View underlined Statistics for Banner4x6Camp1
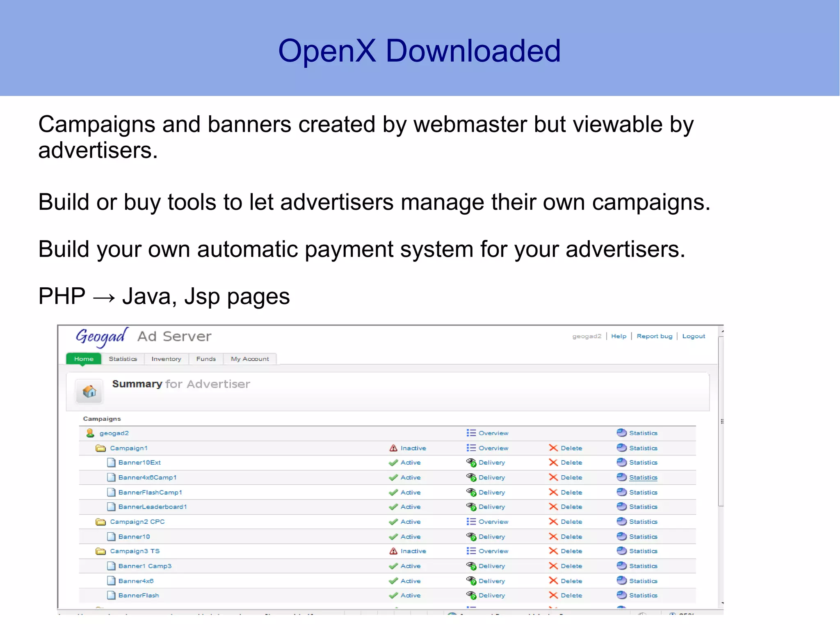 pyautogui.click(x=643, y=477)
